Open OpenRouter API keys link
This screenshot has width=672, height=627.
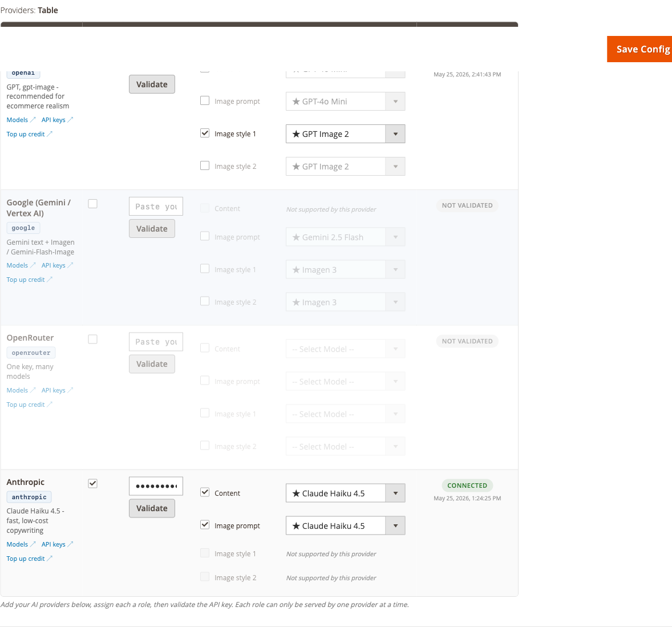[x=57, y=390]
